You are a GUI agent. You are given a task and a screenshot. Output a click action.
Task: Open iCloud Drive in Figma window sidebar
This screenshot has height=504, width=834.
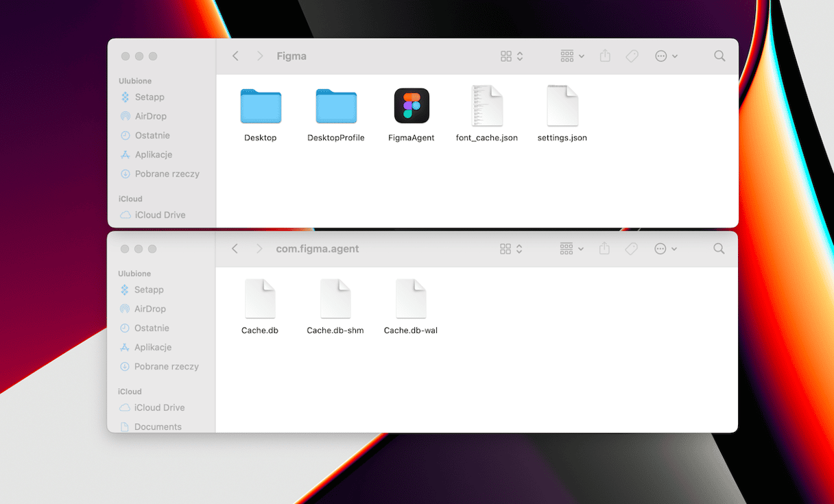(160, 215)
